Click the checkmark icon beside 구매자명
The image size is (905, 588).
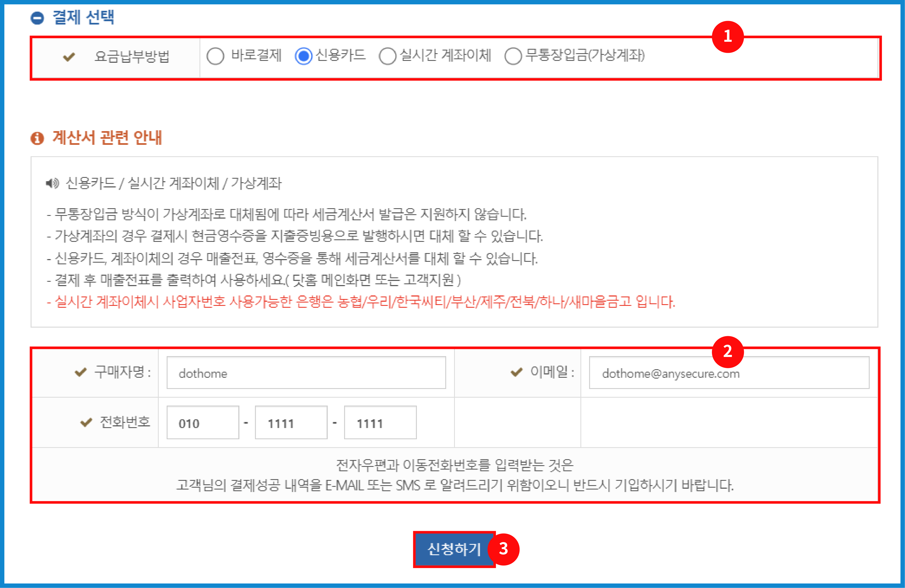[81, 372]
